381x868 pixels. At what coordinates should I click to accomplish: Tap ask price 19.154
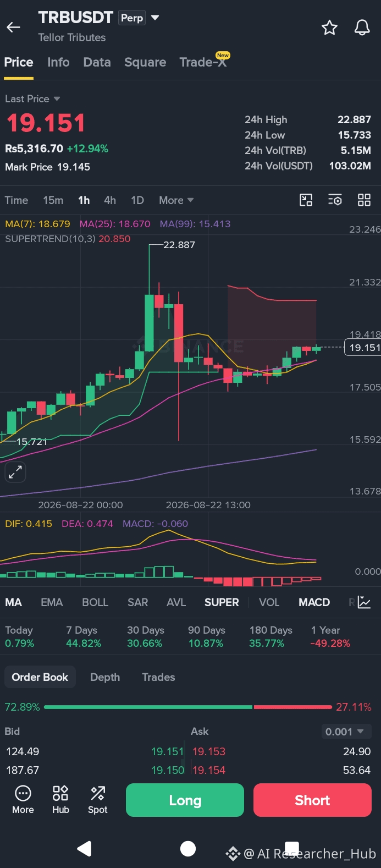tap(209, 770)
